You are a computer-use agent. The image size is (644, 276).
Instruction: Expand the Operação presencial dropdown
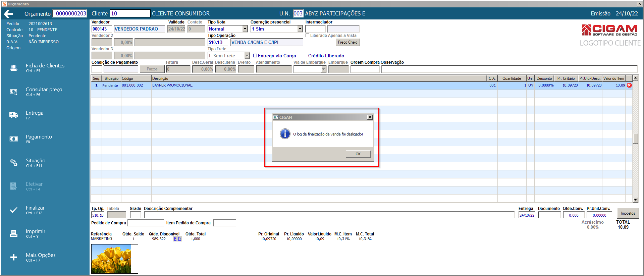pos(300,29)
